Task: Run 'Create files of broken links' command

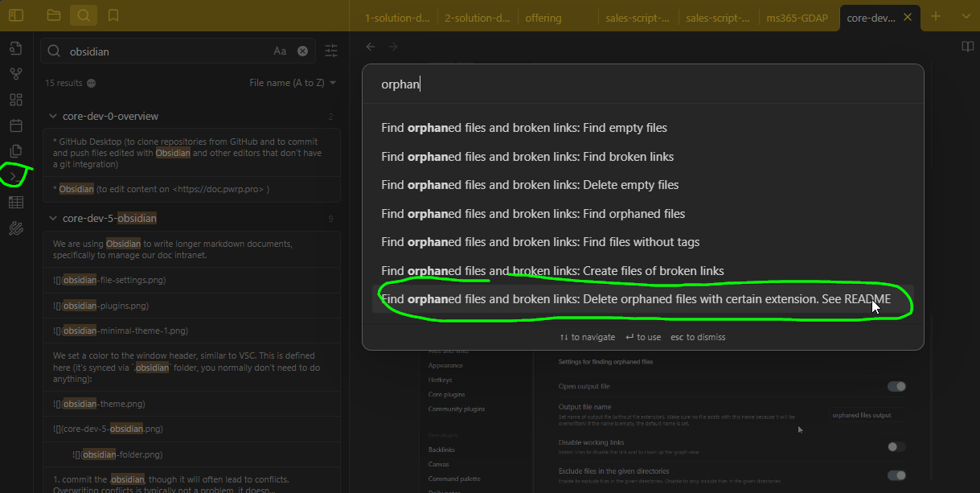Action: coord(642,271)
